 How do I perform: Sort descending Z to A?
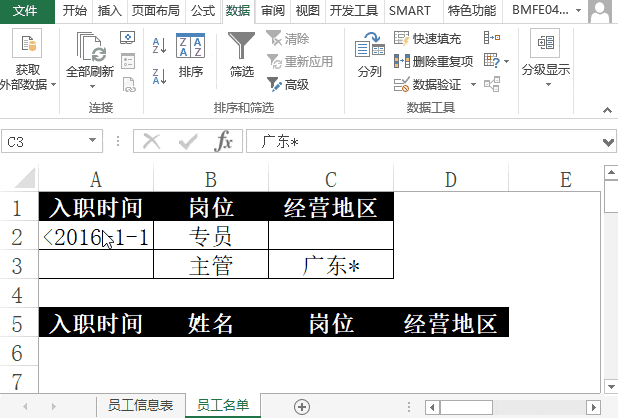click(x=159, y=76)
